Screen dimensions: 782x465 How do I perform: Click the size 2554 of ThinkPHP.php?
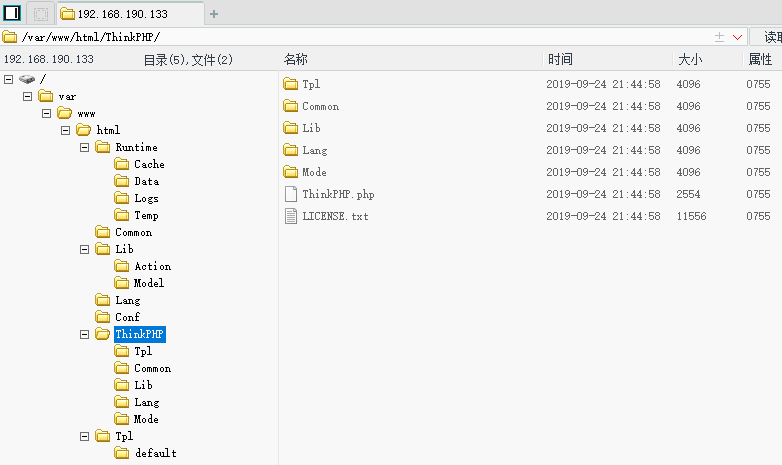click(x=688, y=194)
